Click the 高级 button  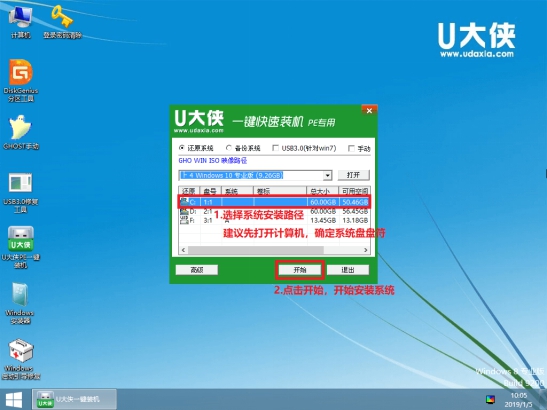point(197,270)
